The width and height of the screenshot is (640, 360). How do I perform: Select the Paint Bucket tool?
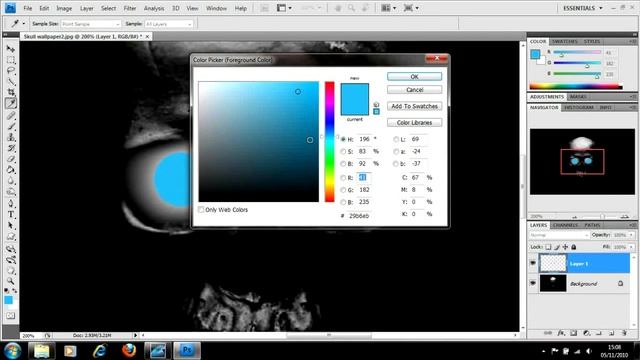[x=11, y=169]
